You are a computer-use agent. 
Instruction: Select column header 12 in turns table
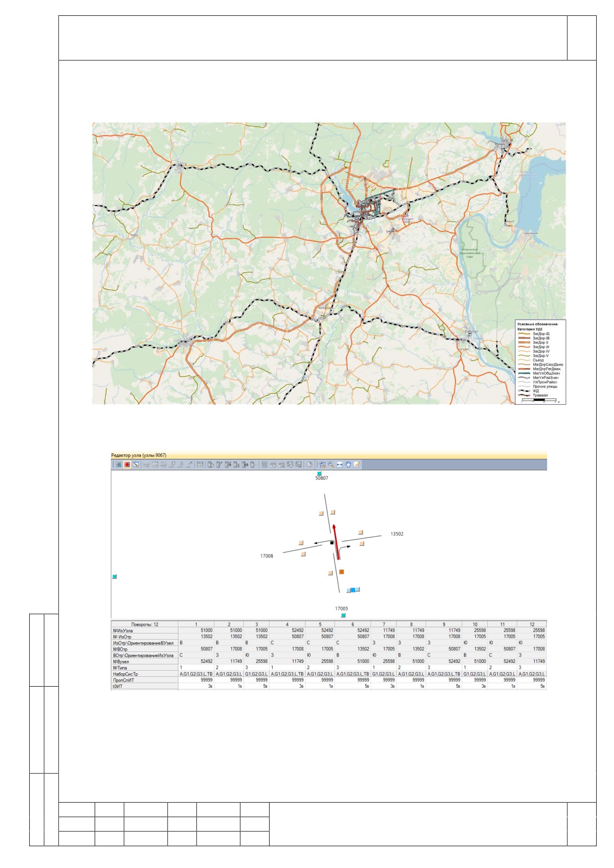tap(532, 624)
